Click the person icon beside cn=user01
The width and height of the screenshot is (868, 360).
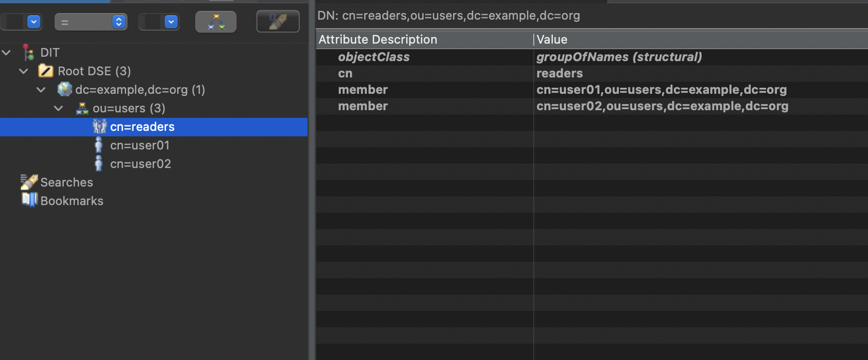point(99,145)
